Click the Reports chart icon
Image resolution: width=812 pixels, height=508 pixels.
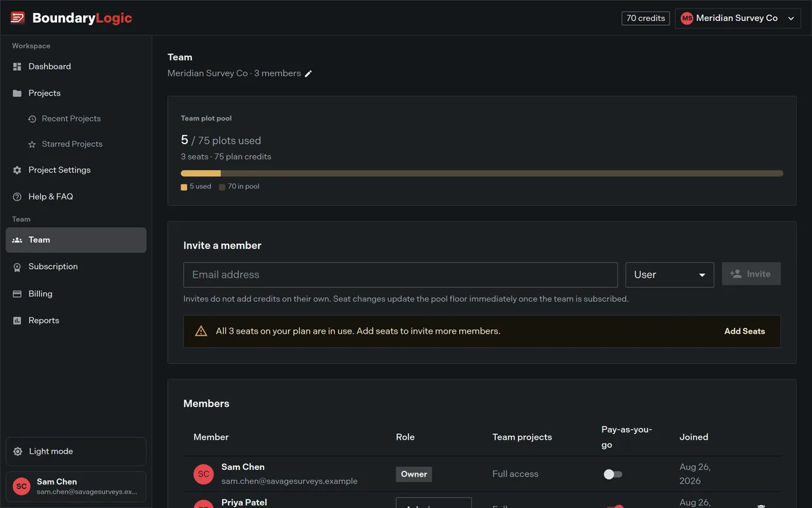[x=17, y=321]
